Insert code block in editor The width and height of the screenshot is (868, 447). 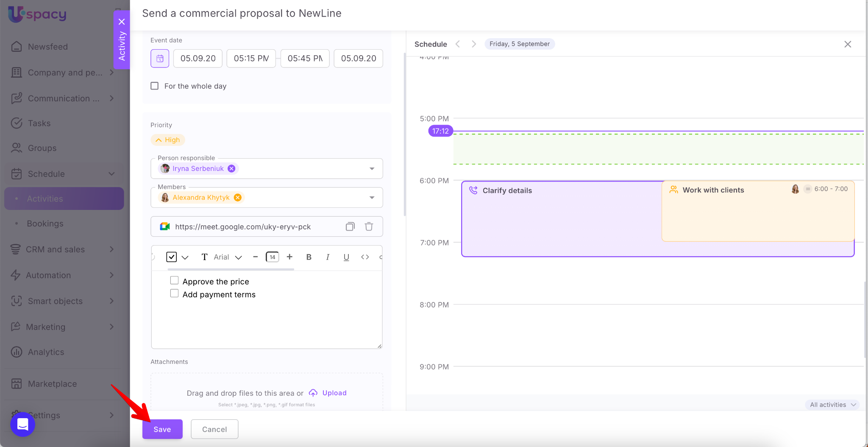tap(364, 257)
